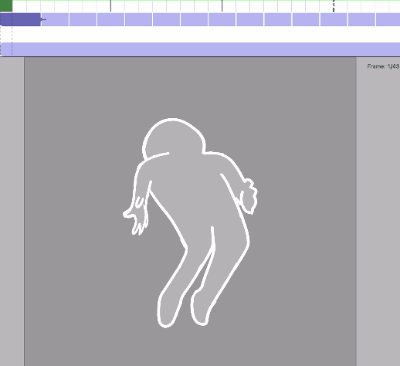Click the light gray panel below the Frame counter
The image size is (400, 366).
[x=378, y=218]
